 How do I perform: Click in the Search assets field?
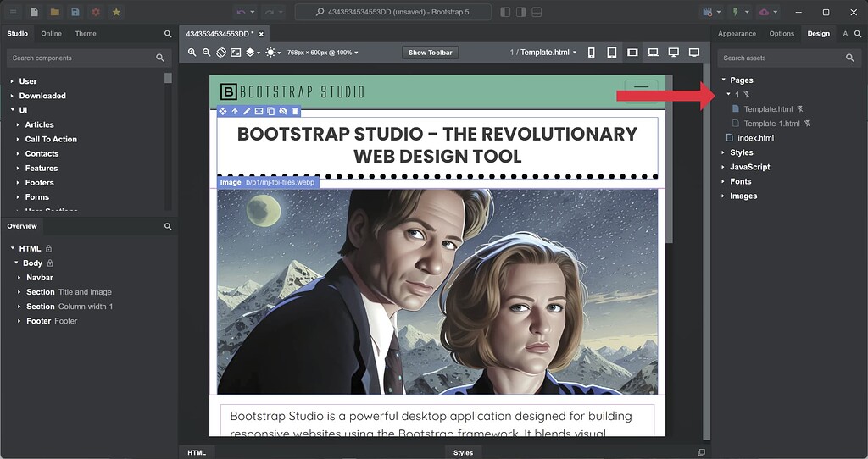788,58
